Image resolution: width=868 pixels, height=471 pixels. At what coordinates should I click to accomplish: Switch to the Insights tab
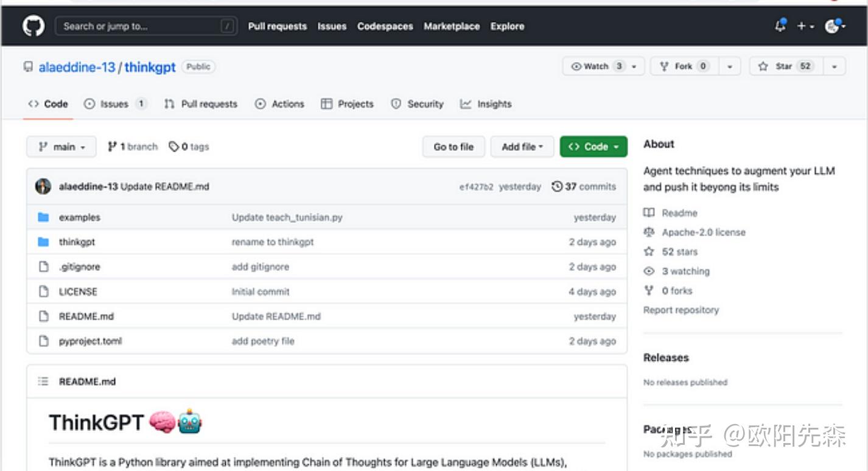tap(486, 104)
